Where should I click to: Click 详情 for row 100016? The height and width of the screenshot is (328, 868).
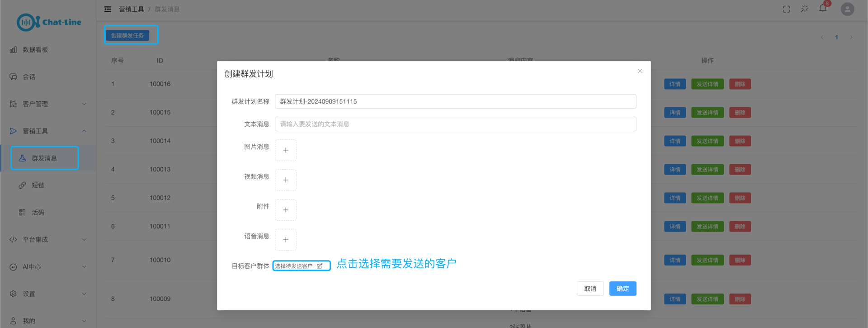[x=675, y=84]
